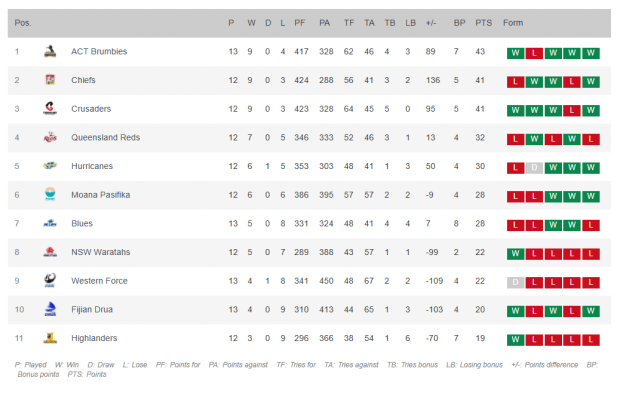Select the Form column header
620x393 pixels.
point(513,23)
